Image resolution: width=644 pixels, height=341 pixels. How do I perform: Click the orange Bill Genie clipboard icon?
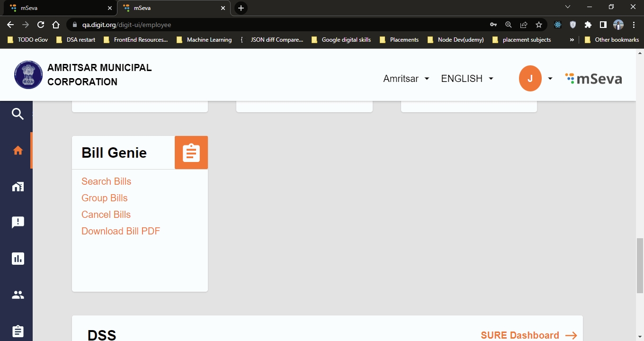[191, 153]
